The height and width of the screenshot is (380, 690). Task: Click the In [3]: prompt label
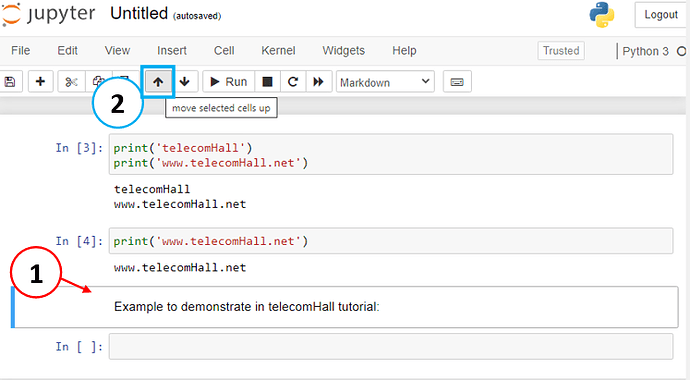click(79, 148)
